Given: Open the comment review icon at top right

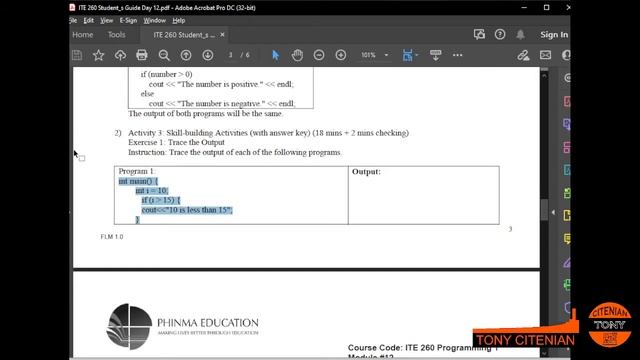Looking at the screenshot, I should (479, 35).
